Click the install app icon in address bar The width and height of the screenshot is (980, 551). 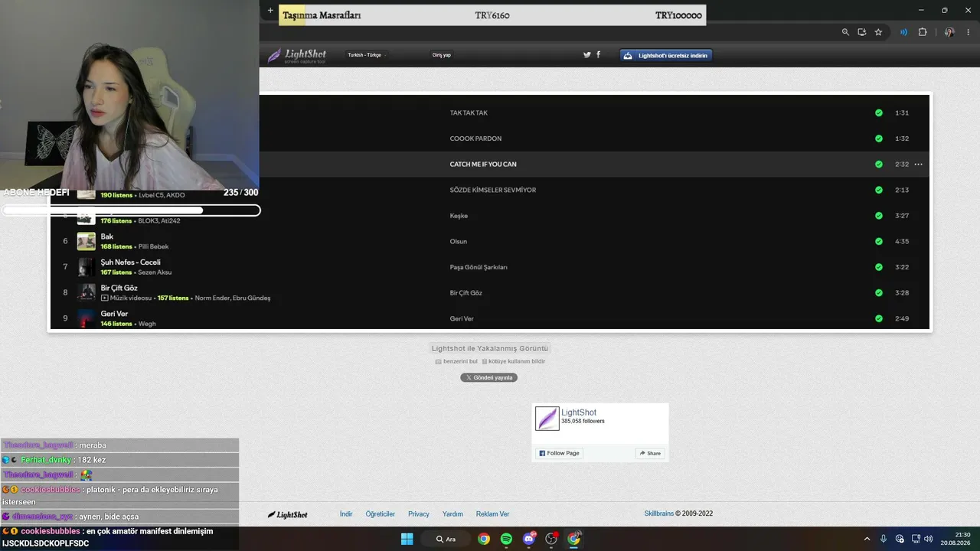click(x=862, y=32)
